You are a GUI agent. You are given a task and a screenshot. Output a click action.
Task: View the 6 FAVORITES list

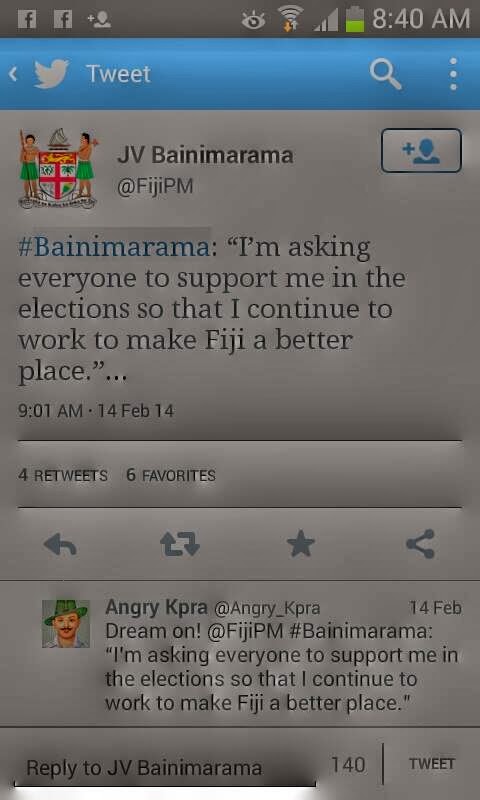[171, 475]
